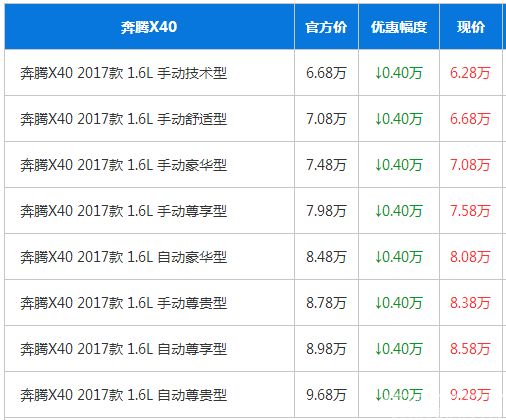Select the 1.6L 自动尊贵型 model name

tap(124, 395)
